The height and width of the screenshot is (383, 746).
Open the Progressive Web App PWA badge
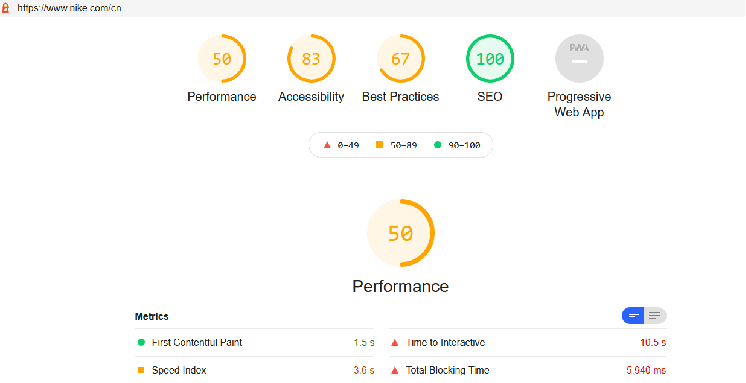click(x=579, y=59)
